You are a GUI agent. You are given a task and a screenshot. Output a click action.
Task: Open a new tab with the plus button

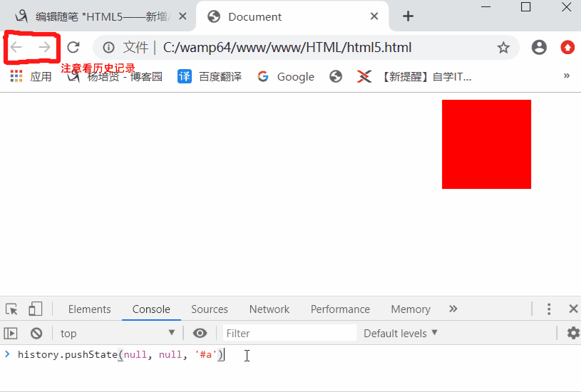[408, 16]
